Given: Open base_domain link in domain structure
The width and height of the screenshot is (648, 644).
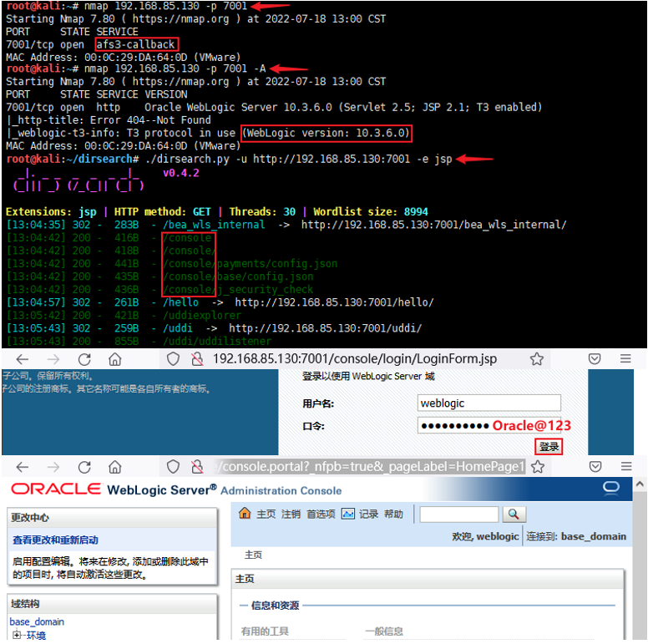Looking at the screenshot, I should pos(37,621).
